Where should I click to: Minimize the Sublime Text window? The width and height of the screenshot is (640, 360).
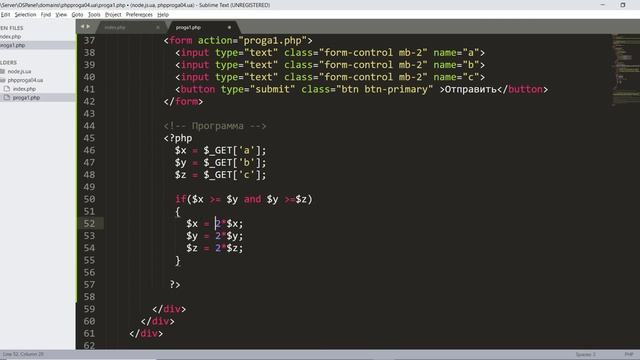pyautogui.click(x=602, y=5)
